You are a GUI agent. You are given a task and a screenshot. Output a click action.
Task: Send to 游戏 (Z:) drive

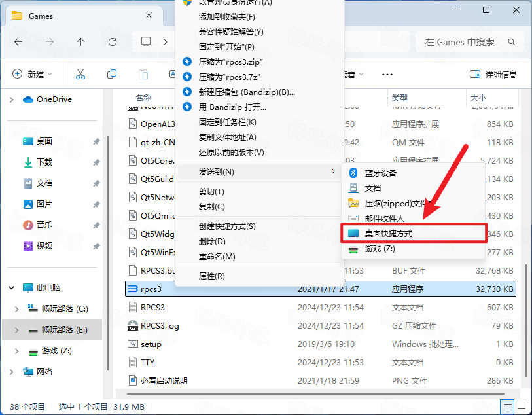[x=414, y=249]
